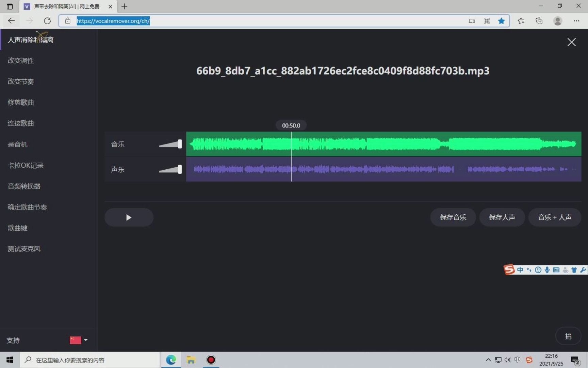Close the 声带去除和隔离 tab
Viewport: 588px width, 368px height.
pos(110,6)
